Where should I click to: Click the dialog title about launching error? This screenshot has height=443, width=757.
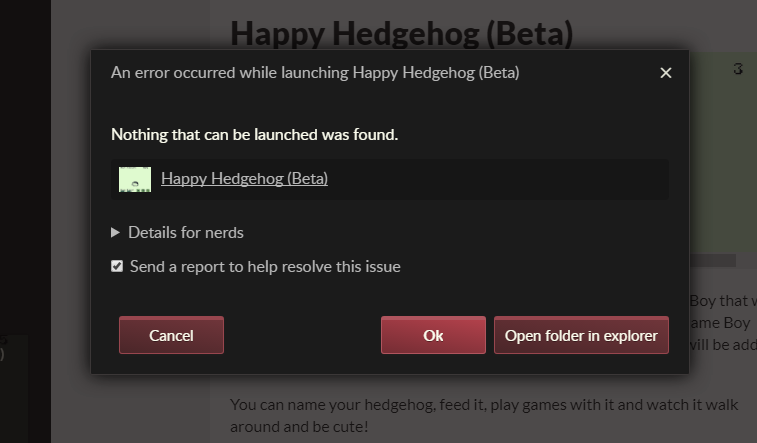(315, 73)
